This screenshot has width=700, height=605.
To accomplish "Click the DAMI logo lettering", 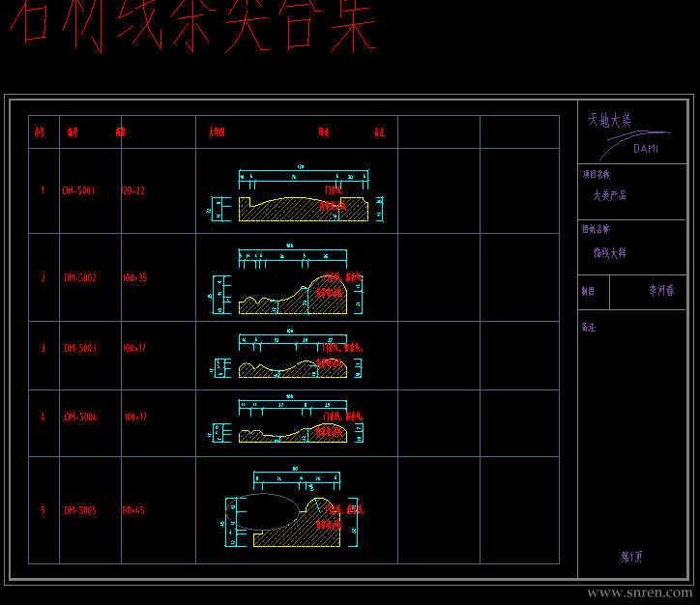I will click(646, 149).
